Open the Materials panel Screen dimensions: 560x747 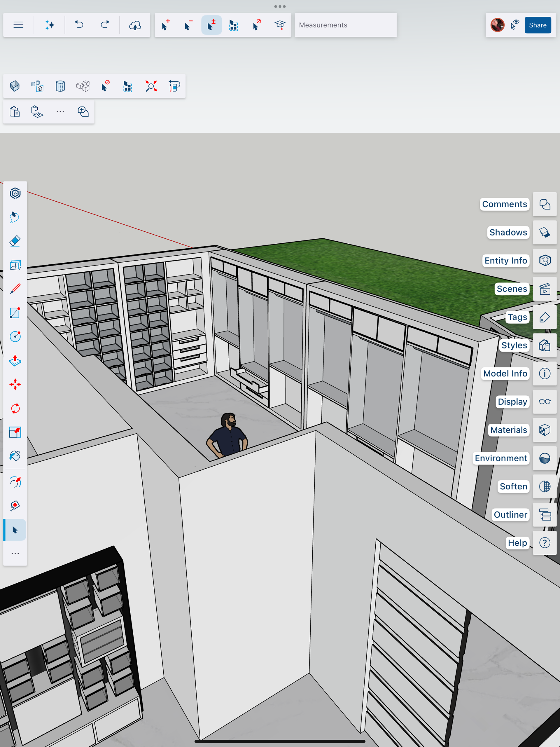(545, 430)
